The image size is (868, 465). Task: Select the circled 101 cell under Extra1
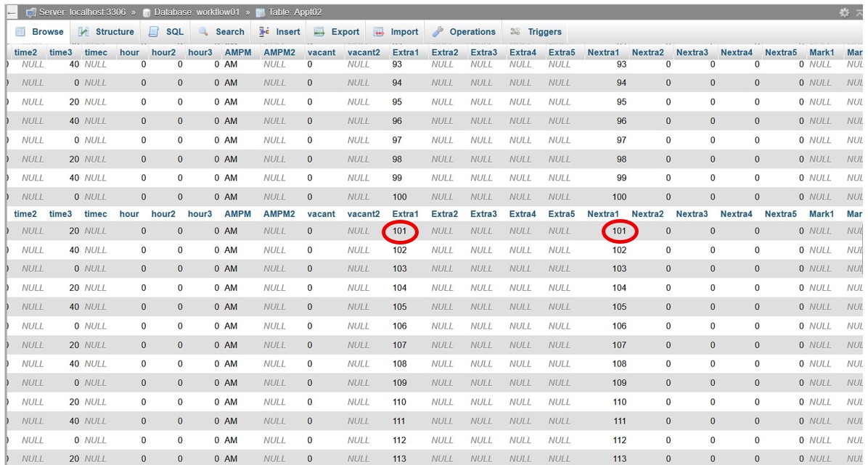tap(400, 231)
